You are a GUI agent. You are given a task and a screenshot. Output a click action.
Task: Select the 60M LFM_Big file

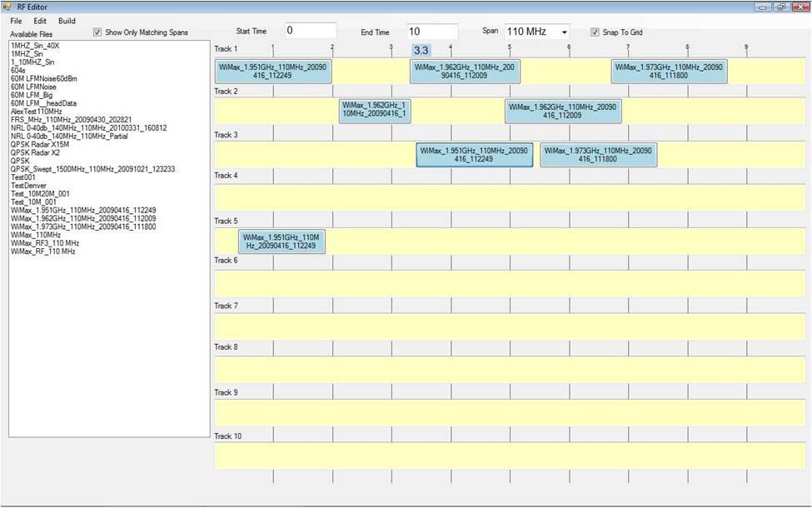pos(32,95)
